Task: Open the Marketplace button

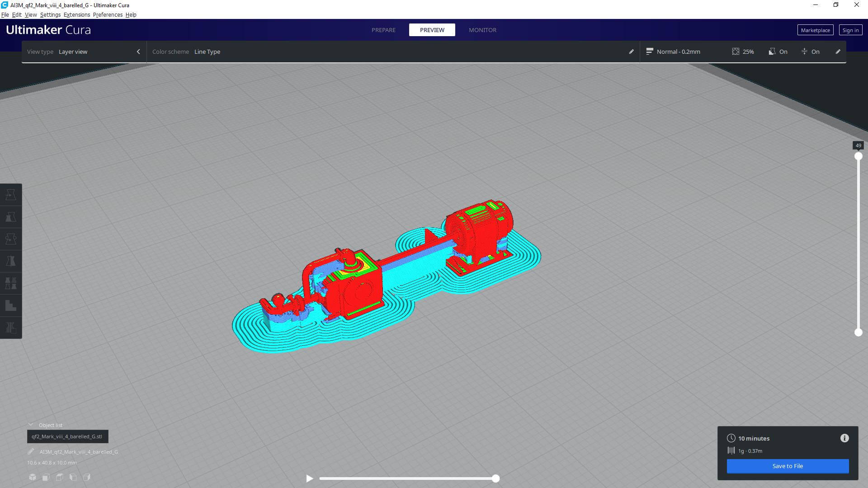Action: [x=815, y=30]
